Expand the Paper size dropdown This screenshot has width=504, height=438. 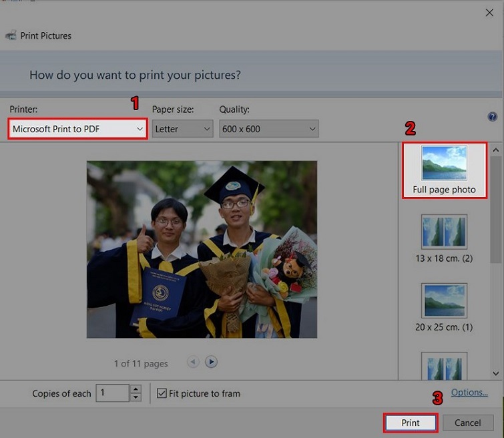pos(182,129)
